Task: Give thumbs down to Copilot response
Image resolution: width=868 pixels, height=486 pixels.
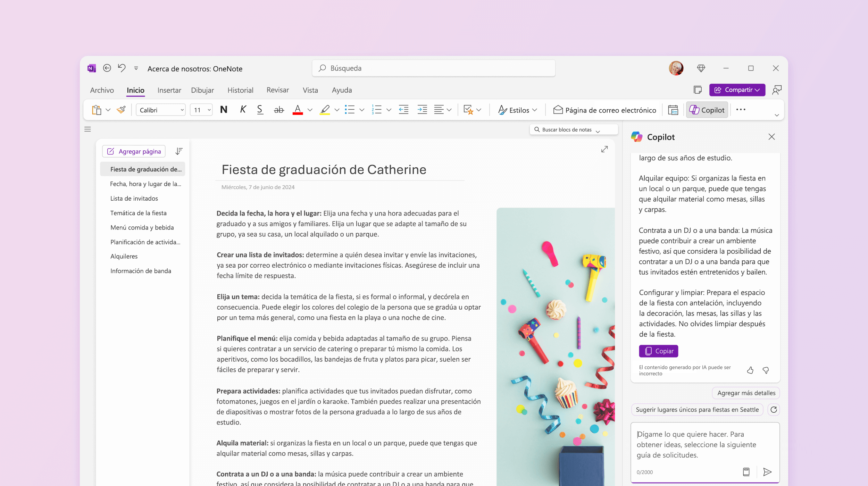Action: pos(766,370)
